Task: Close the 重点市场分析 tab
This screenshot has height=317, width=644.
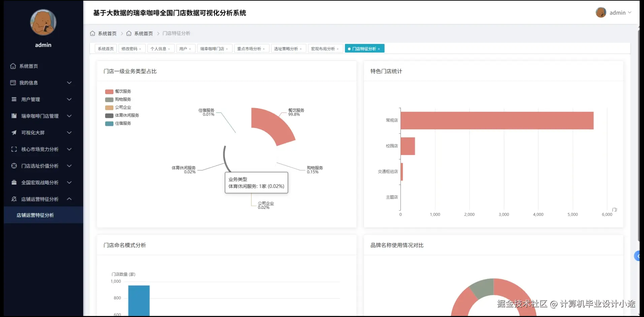Action: pos(264,49)
